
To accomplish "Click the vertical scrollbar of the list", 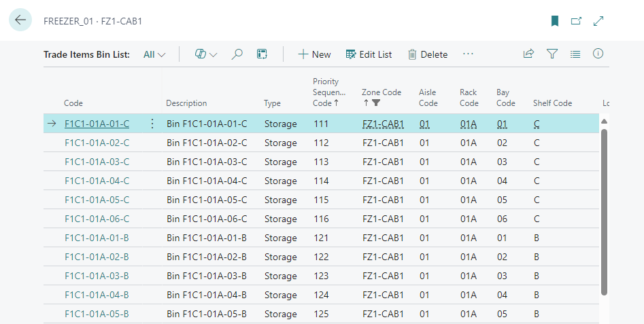I will click(604, 211).
